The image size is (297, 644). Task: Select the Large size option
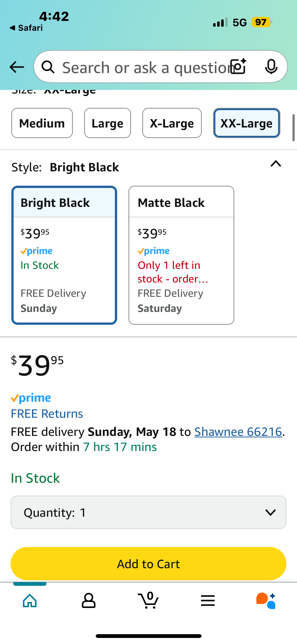108,123
